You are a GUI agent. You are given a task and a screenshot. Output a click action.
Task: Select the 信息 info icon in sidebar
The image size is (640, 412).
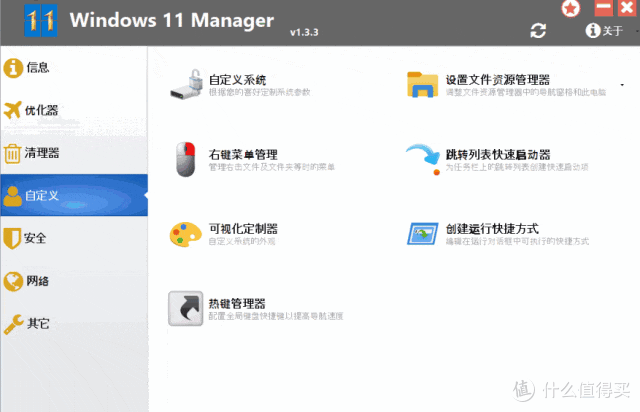(13, 67)
